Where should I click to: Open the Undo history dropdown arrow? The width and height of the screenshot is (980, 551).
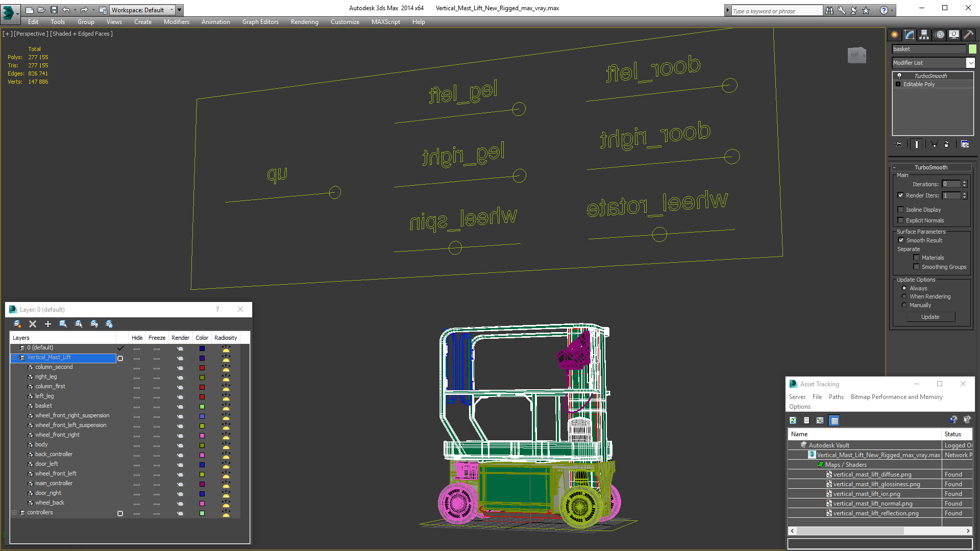pyautogui.click(x=75, y=10)
